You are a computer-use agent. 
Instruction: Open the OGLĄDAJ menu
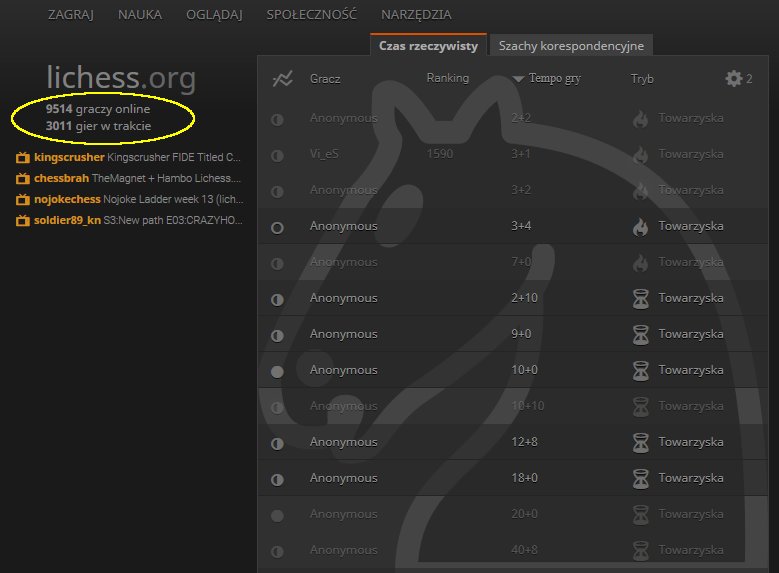point(214,15)
